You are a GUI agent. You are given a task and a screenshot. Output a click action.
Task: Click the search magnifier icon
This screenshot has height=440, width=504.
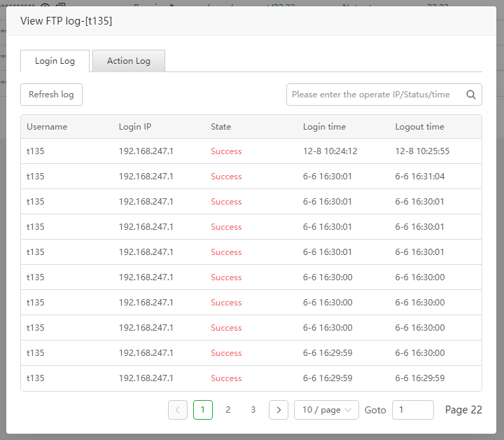[471, 95]
